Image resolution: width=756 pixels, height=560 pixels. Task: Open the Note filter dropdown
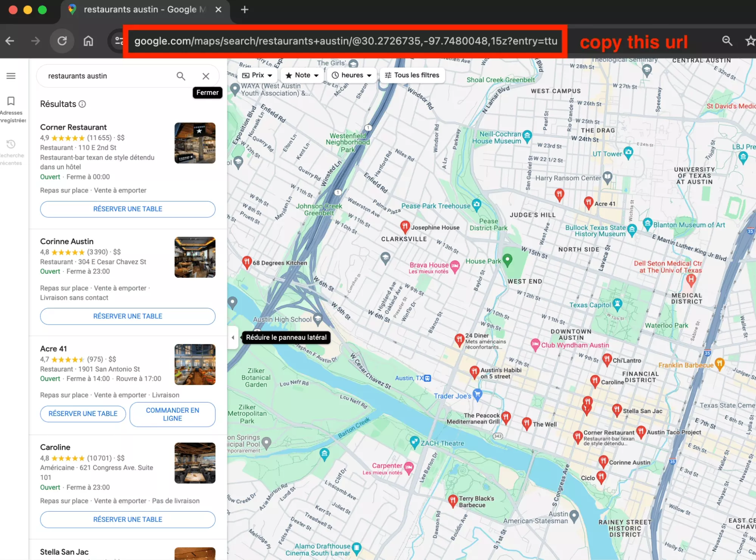[301, 75]
